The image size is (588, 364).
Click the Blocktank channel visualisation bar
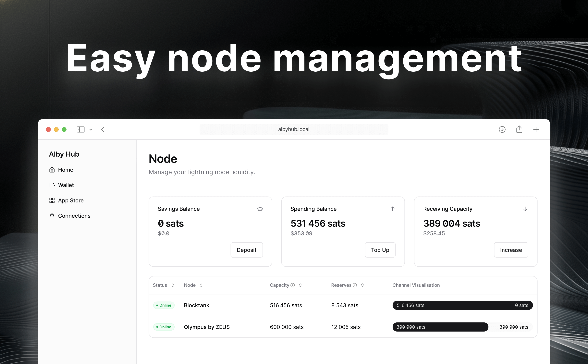point(462,305)
